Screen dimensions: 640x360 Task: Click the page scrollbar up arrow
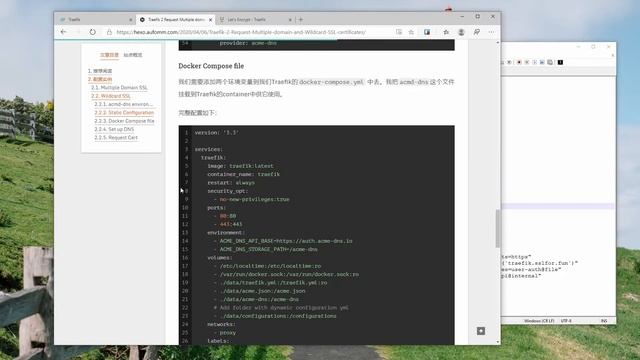498,42
